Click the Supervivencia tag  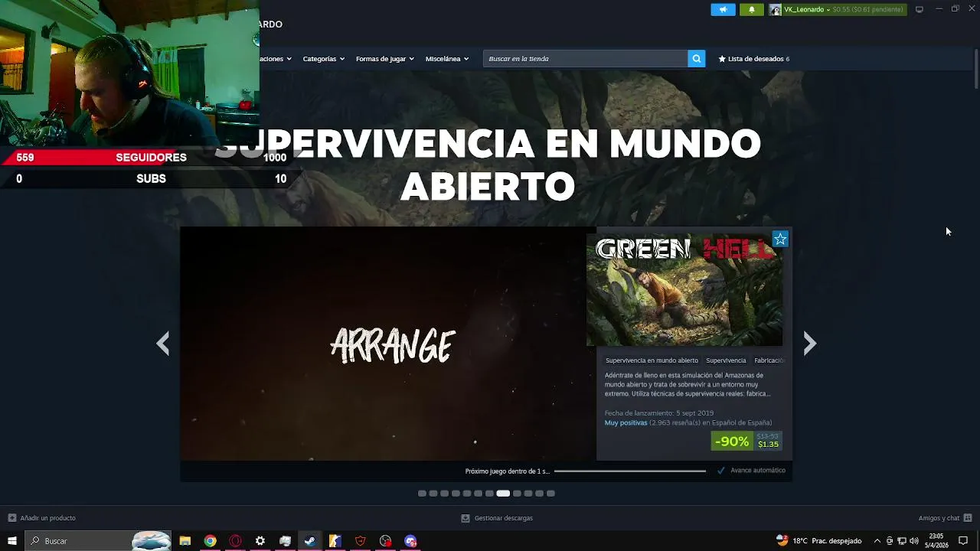click(726, 360)
